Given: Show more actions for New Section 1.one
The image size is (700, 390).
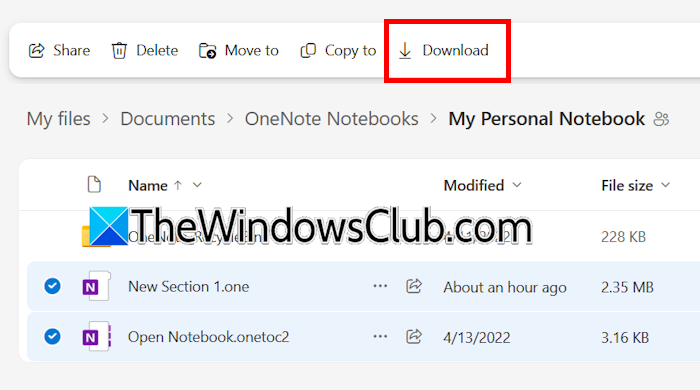Looking at the screenshot, I should coord(380,286).
